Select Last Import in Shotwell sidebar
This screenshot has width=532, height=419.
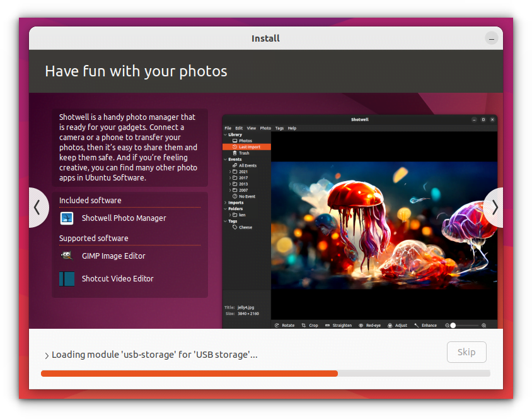[x=246, y=146]
